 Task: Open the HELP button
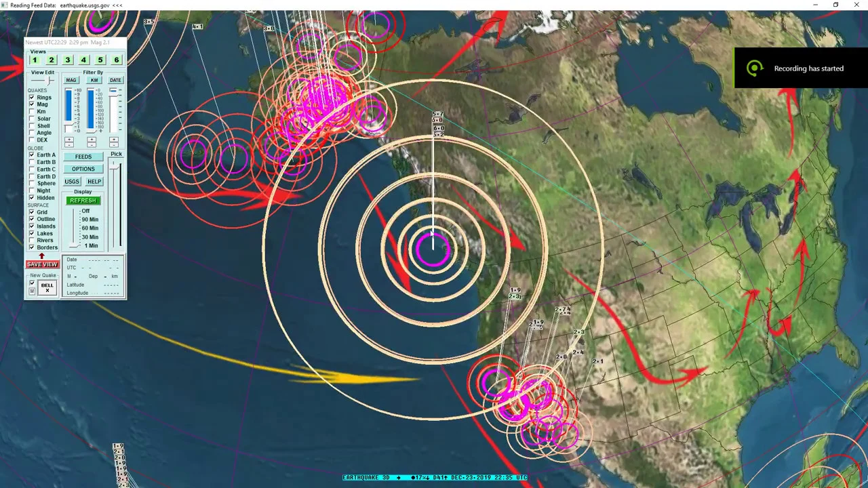[x=94, y=182]
